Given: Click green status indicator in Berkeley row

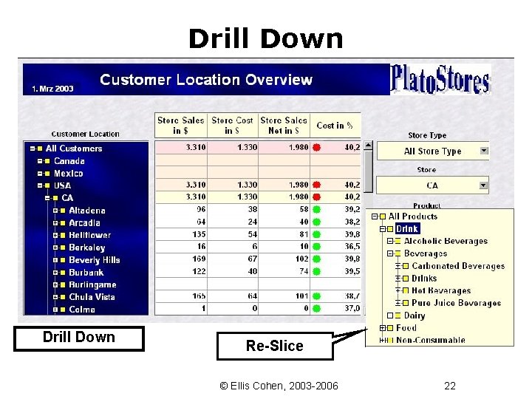Looking at the screenshot, I should [x=316, y=247].
